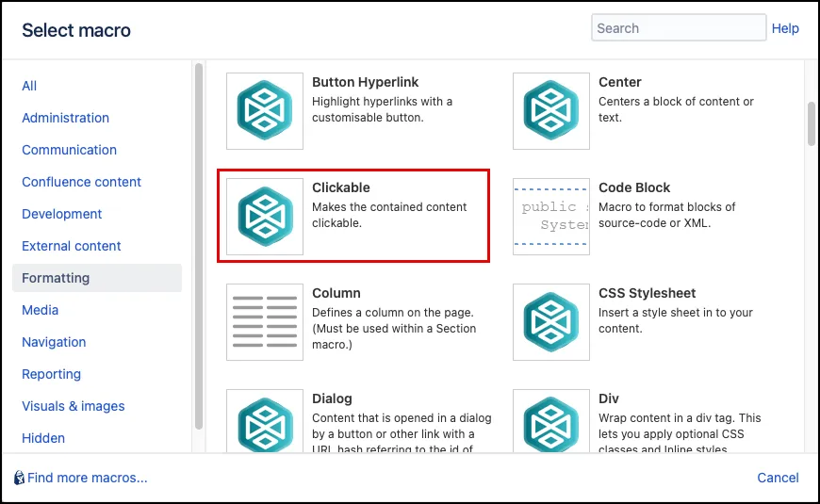
Task: Select the CSS Stylesheet macro icon
Action: pos(551,322)
